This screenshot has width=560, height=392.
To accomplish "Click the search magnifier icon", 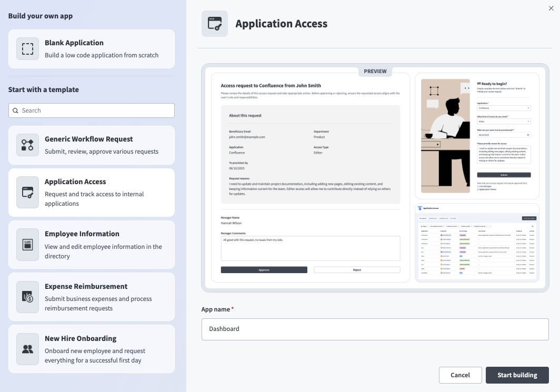I will coord(15,110).
